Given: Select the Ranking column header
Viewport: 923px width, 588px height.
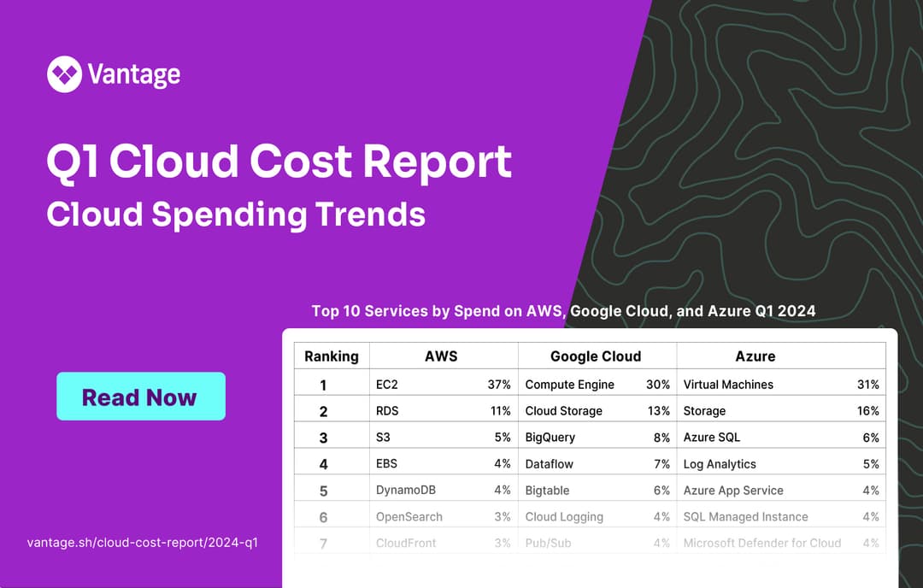Looking at the screenshot, I should click(x=332, y=356).
